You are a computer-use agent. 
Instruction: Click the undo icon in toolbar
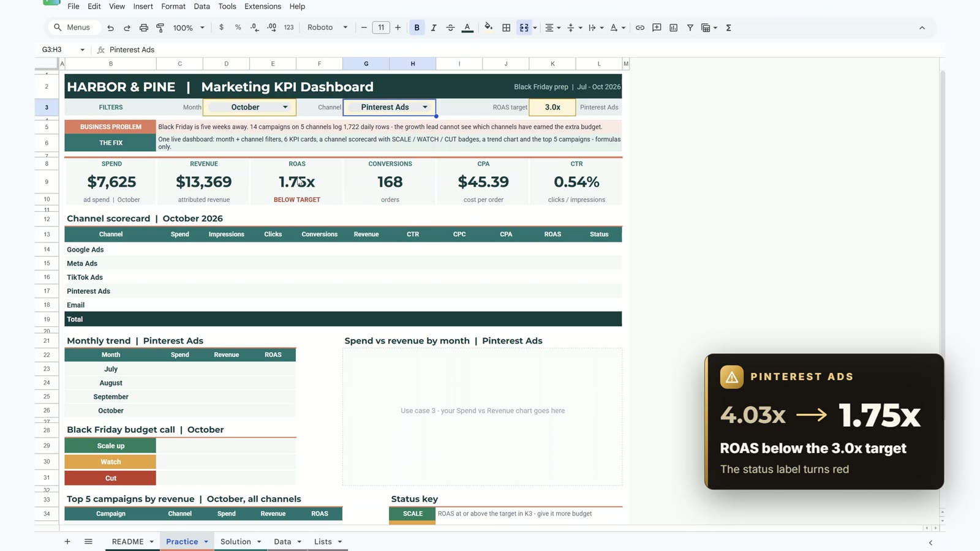click(110, 28)
